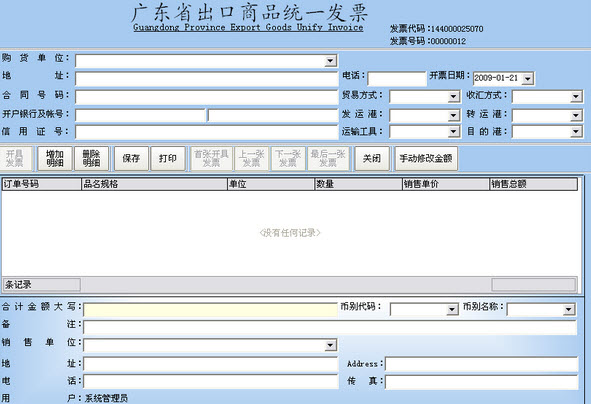Go to next invoice 下一张发票
591x404 pixels.
pyautogui.click(x=288, y=159)
